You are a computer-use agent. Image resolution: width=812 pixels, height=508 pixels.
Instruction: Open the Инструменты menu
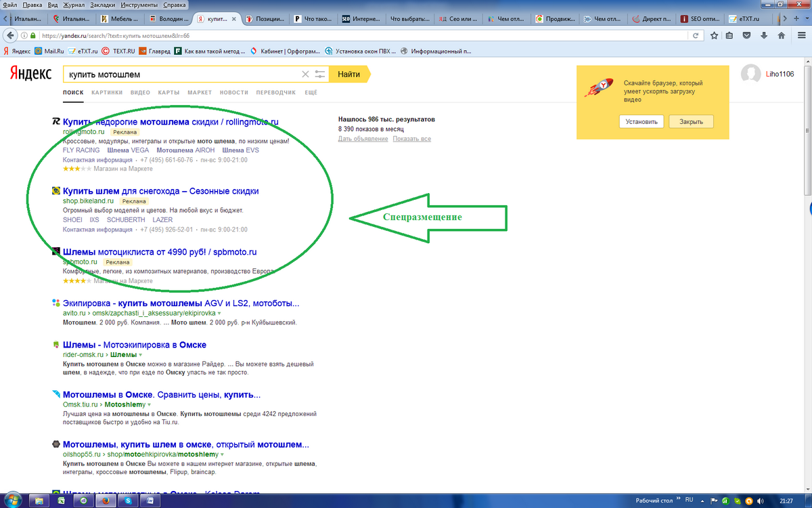tap(139, 5)
